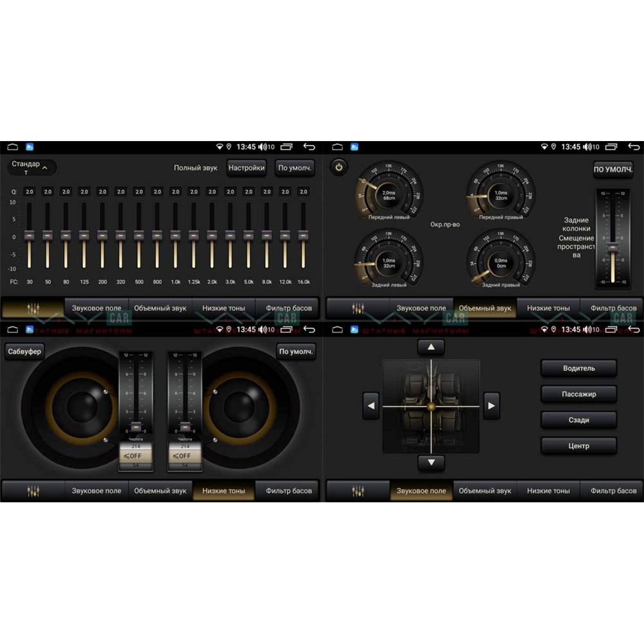Tap the blue app icon in the equalizer screen status bar
This screenshot has height=644, width=644.
[30, 147]
